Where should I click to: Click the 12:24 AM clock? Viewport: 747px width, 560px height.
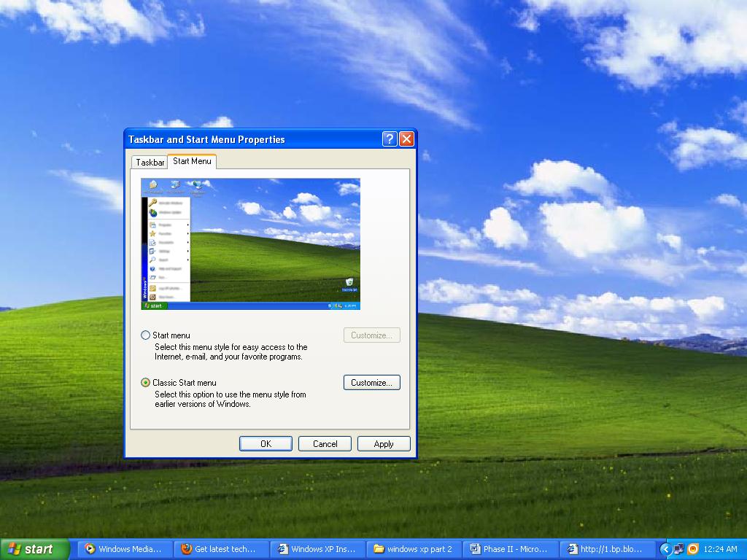[x=720, y=549]
